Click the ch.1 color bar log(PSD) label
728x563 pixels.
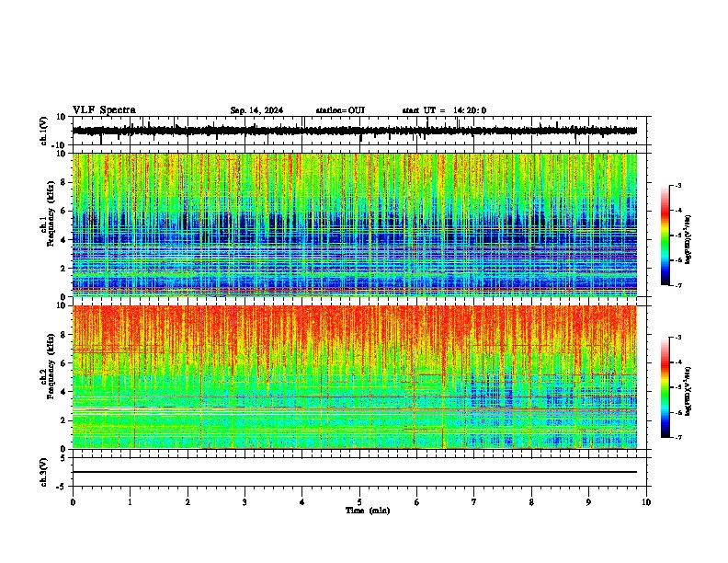pos(688,240)
